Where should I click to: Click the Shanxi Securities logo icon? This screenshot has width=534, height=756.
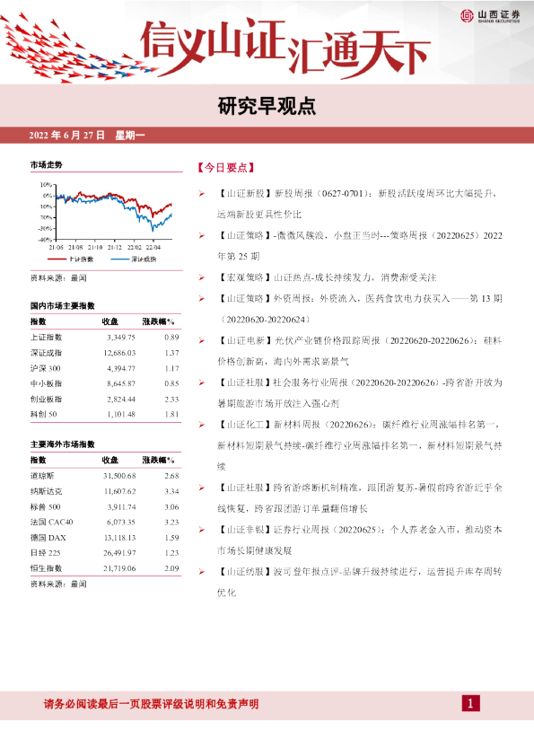[467, 15]
